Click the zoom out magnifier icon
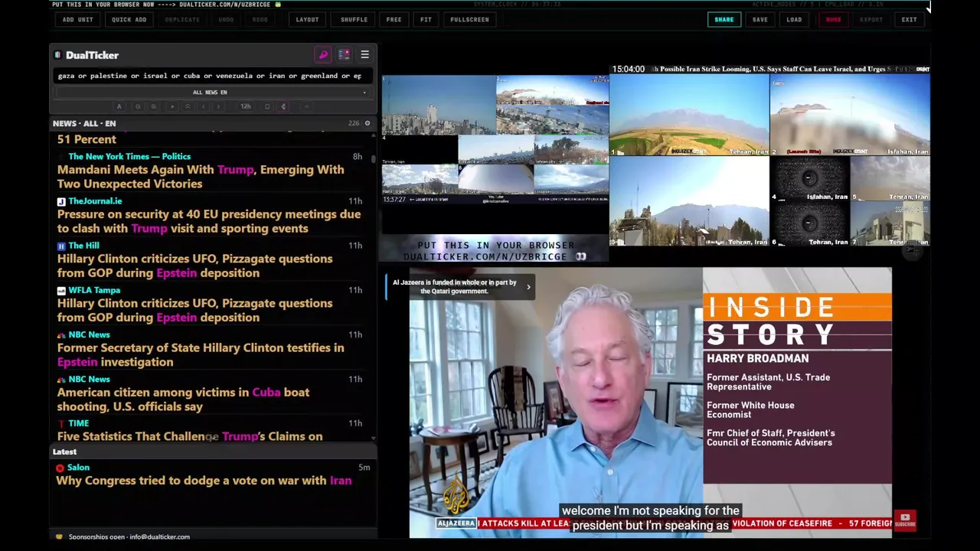The image size is (980, 551). point(138,106)
